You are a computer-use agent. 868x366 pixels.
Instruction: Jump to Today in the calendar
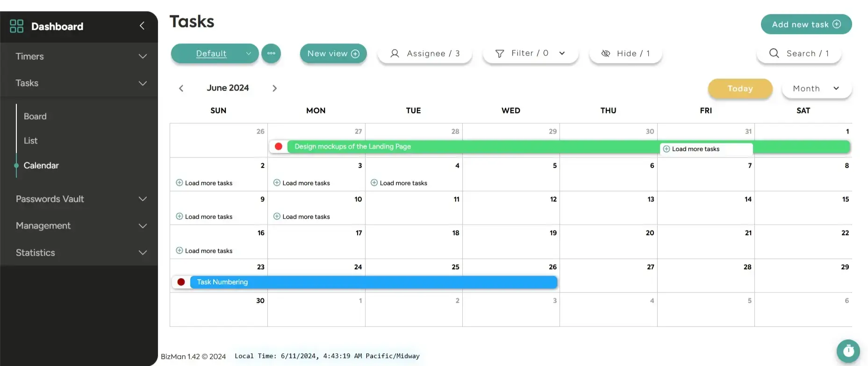(x=740, y=88)
